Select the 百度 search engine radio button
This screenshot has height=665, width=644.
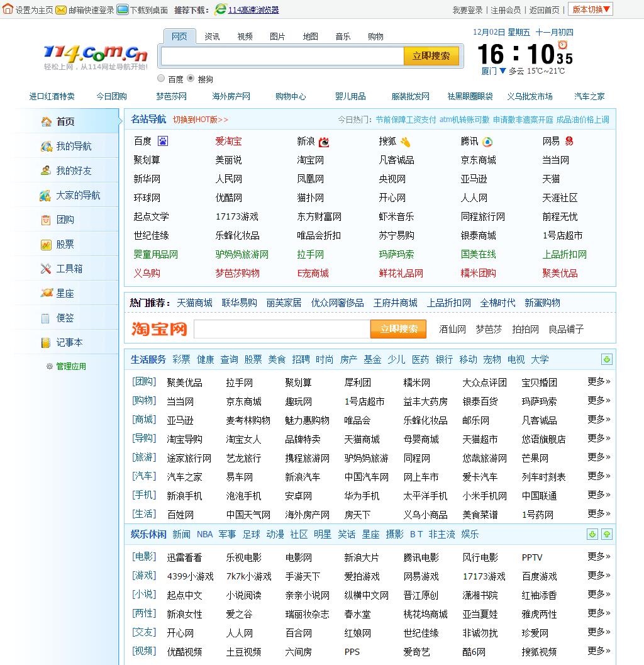pos(161,79)
